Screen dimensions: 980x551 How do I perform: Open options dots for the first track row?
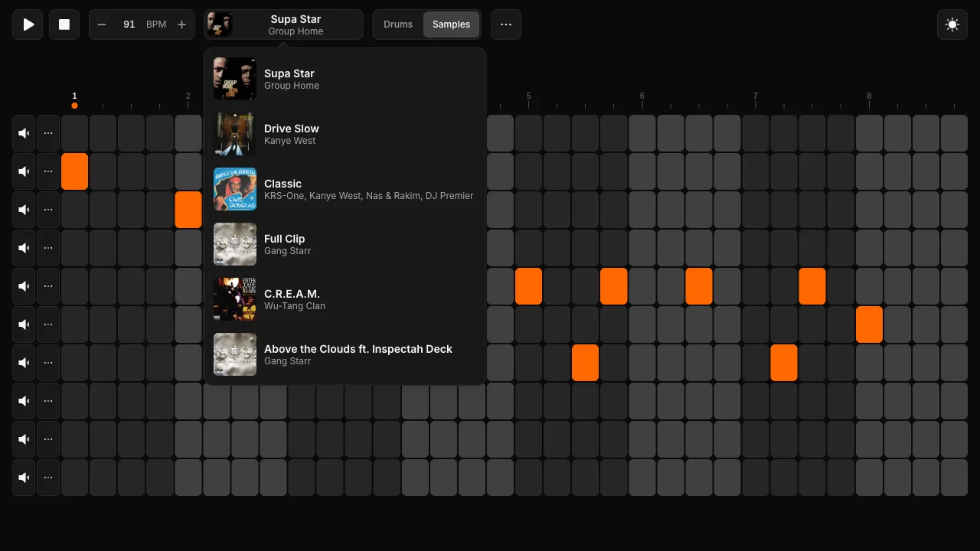coord(48,133)
